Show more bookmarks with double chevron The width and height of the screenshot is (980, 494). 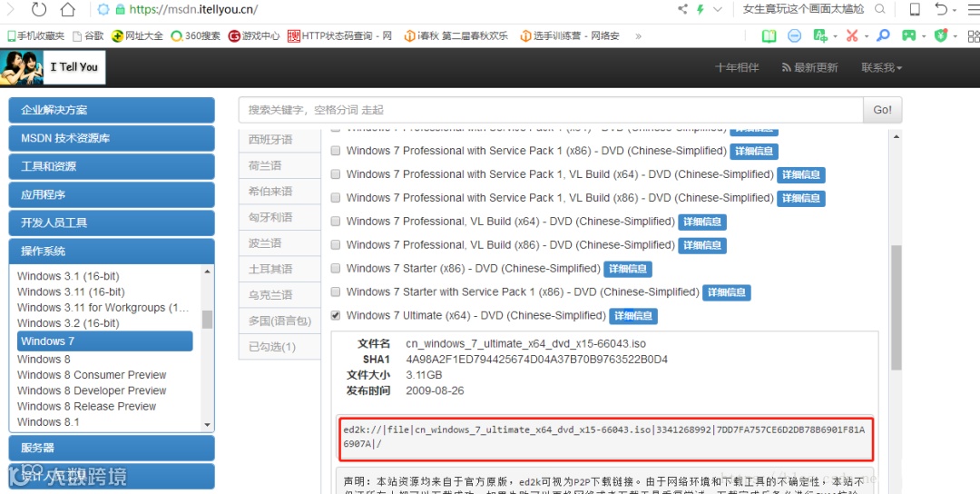click(638, 36)
